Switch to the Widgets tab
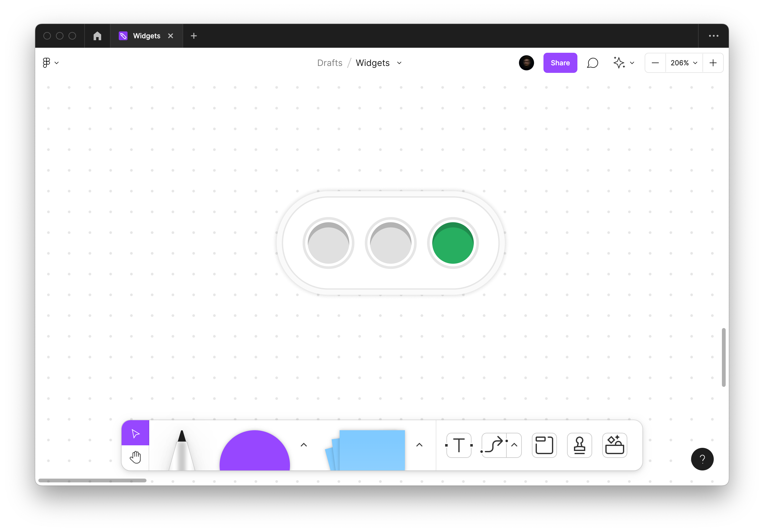This screenshot has width=764, height=532. pos(146,36)
